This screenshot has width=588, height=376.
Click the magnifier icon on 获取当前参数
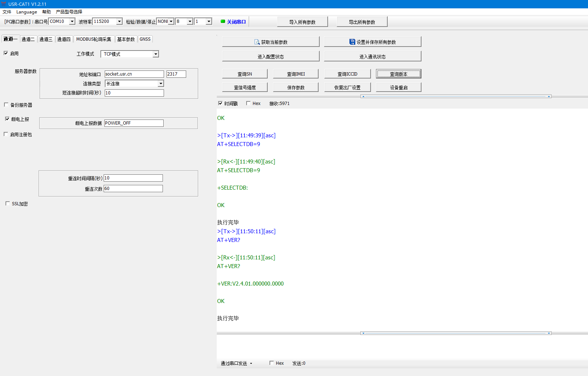click(257, 42)
